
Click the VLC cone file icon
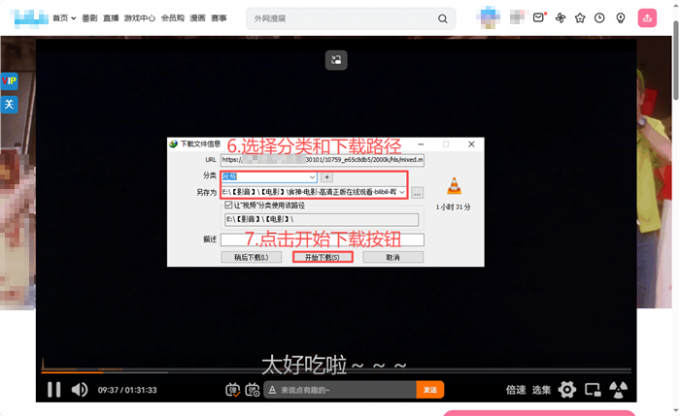pos(454,186)
